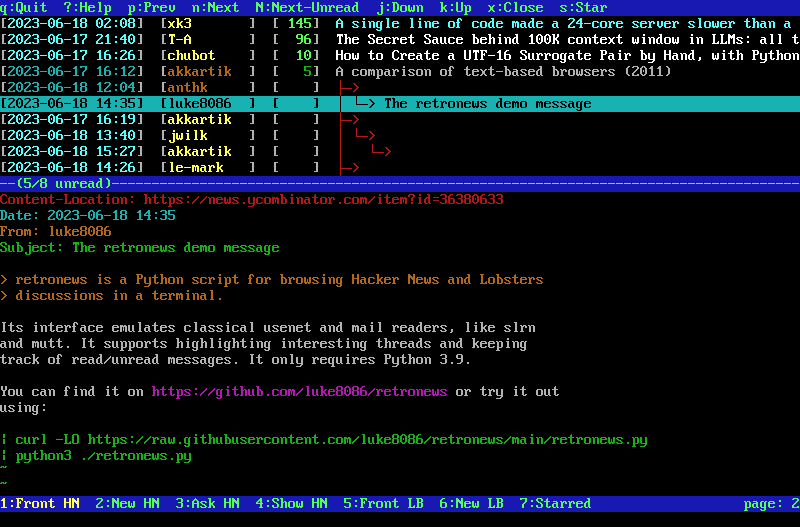Select the reply from anthk
800x527 pixels.
click(400, 87)
